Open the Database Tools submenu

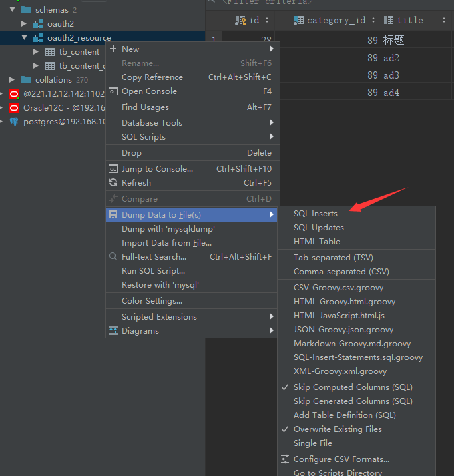[192, 123]
